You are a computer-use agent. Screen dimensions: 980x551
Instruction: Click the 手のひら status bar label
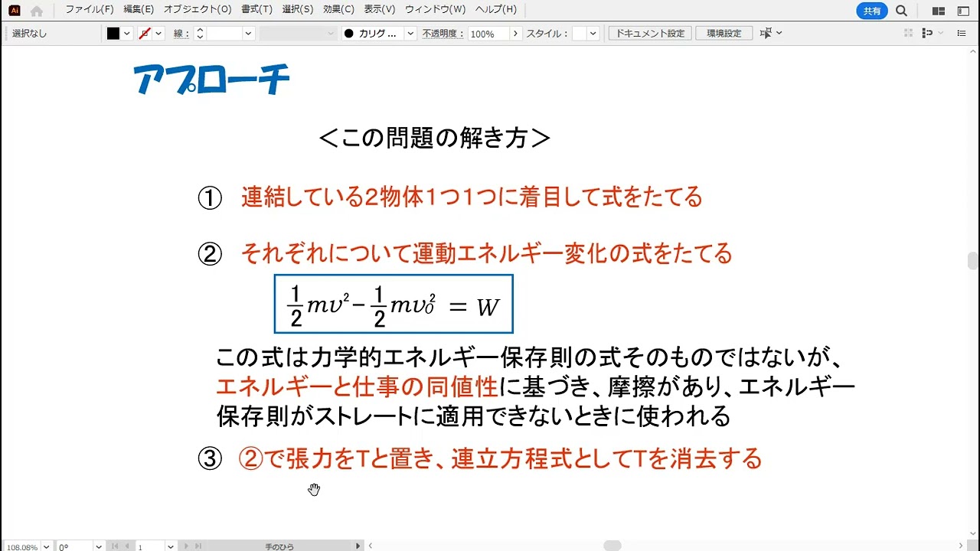[x=279, y=546]
